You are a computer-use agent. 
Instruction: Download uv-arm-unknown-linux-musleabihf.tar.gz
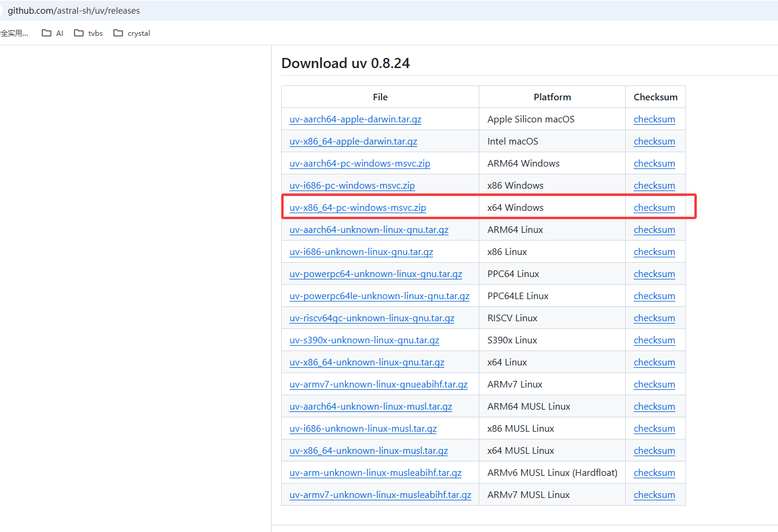pyautogui.click(x=376, y=473)
